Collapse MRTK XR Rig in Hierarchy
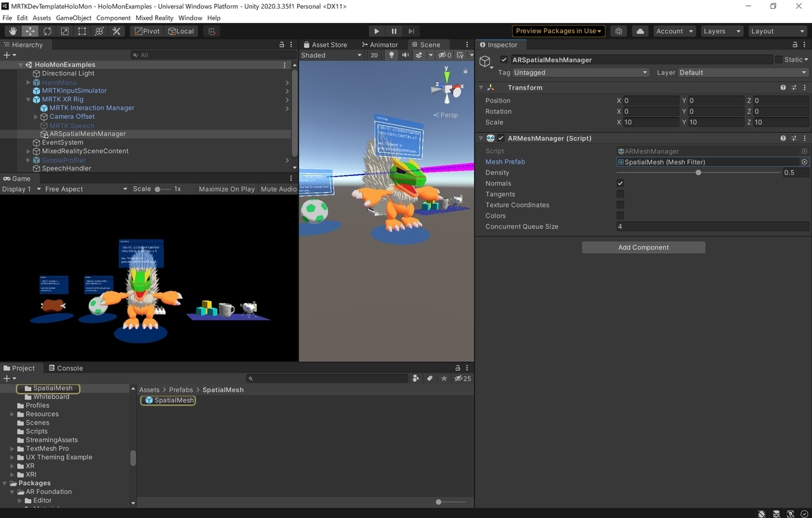This screenshot has height=518, width=812. pos(28,99)
